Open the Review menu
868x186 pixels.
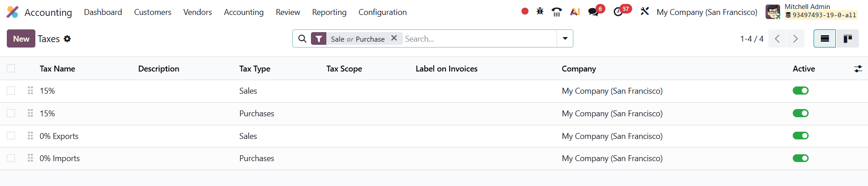point(288,12)
